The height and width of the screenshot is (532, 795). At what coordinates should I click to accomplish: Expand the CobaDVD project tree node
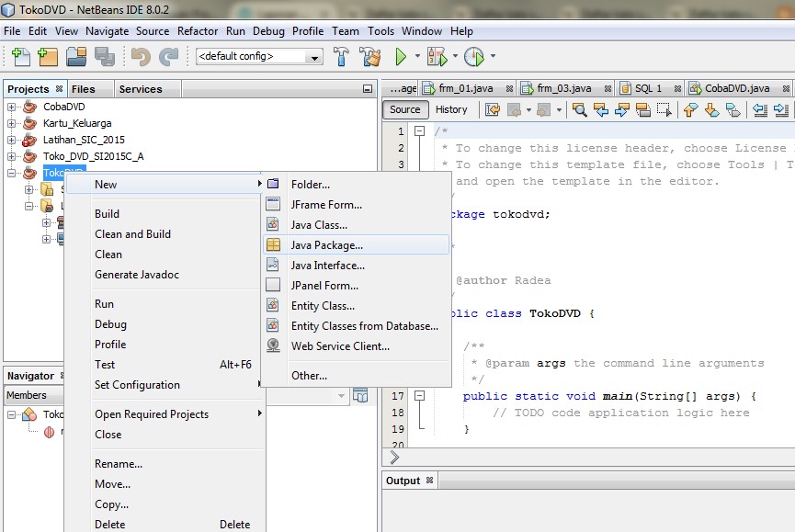click(12, 107)
